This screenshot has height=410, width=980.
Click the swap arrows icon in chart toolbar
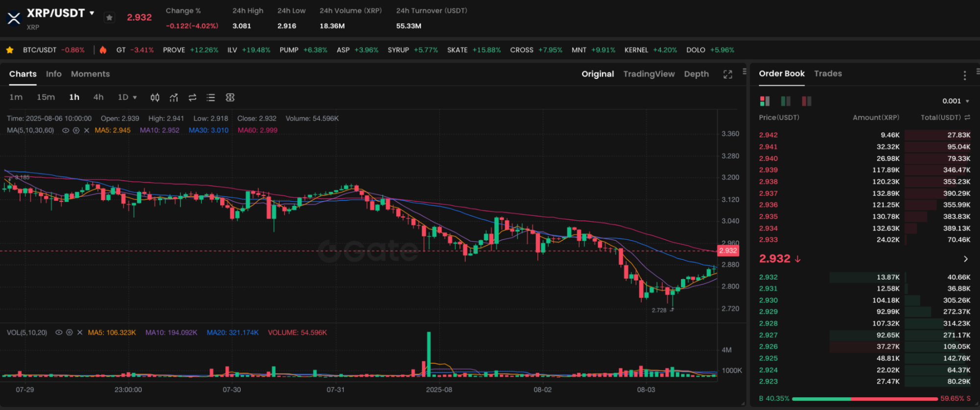pos(192,98)
